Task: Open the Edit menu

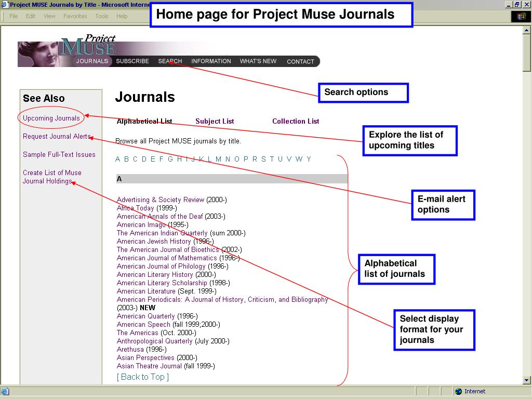Action: coord(31,16)
